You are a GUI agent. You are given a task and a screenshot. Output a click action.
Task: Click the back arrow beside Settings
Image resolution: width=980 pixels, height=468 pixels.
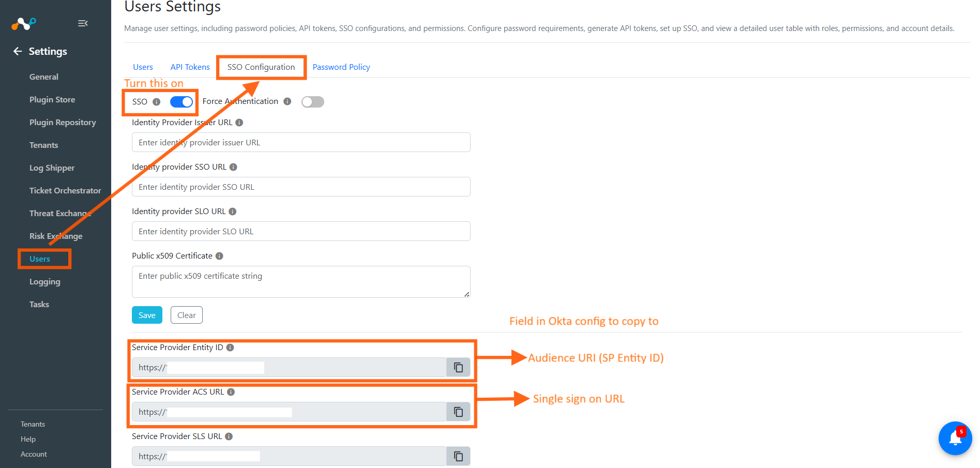tap(18, 51)
